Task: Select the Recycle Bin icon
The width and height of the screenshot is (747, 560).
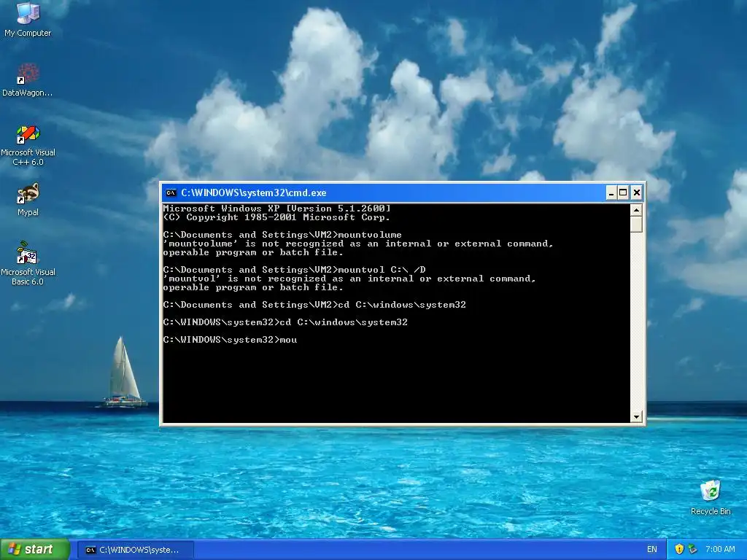Action: 711,497
